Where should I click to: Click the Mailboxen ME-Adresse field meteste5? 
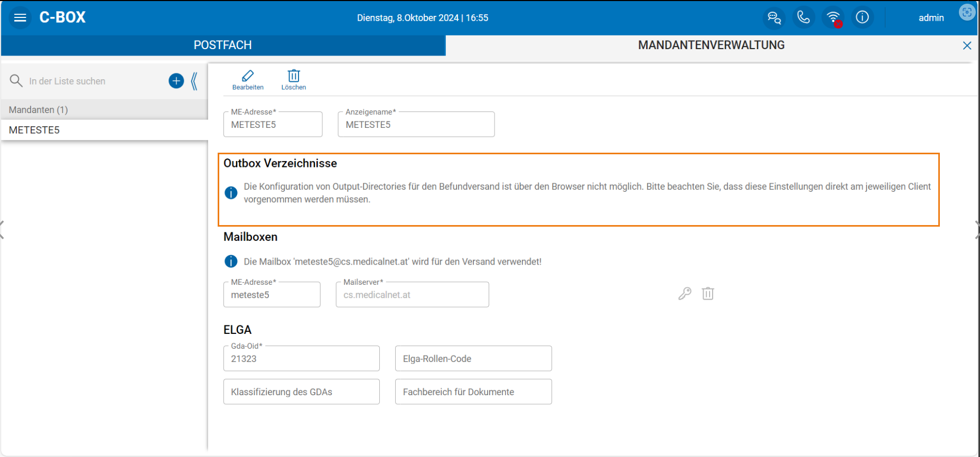pos(272,294)
